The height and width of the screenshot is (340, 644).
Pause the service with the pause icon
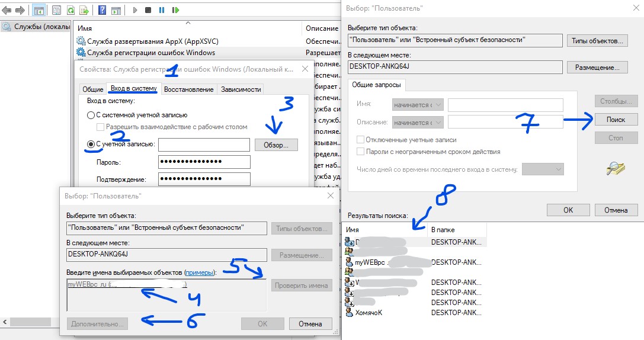click(162, 10)
